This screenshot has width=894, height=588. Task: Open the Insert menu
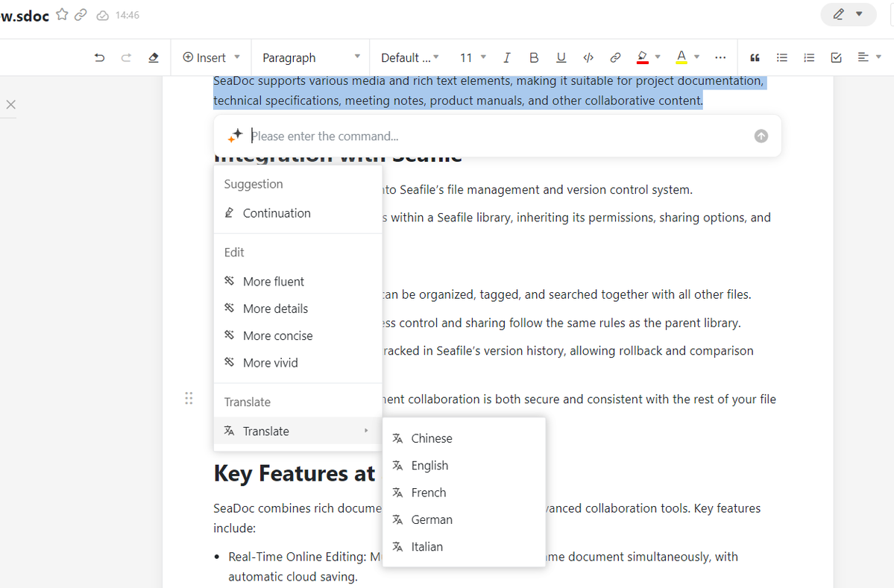point(211,57)
